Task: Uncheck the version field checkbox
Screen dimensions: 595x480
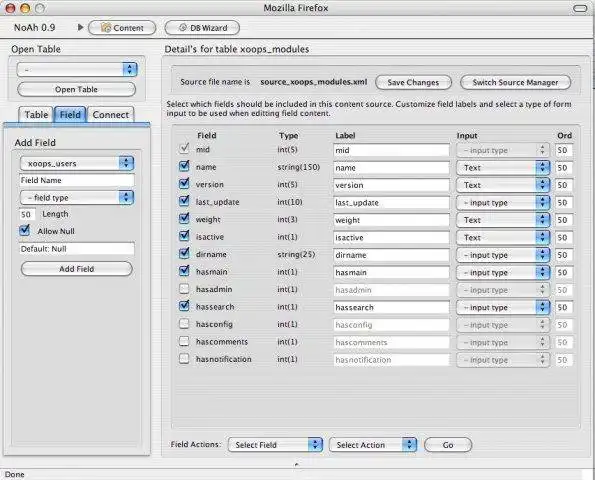Action: point(184,184)
